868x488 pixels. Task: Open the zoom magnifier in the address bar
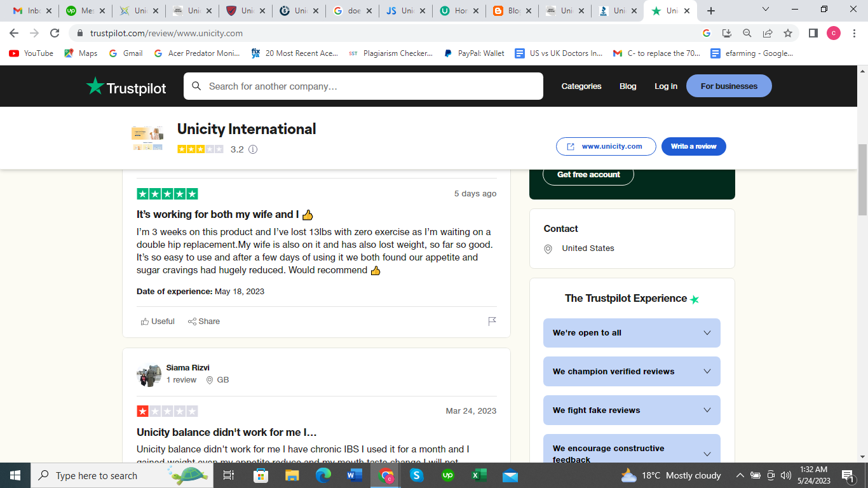pyautogui.click(x=747, y=33)
